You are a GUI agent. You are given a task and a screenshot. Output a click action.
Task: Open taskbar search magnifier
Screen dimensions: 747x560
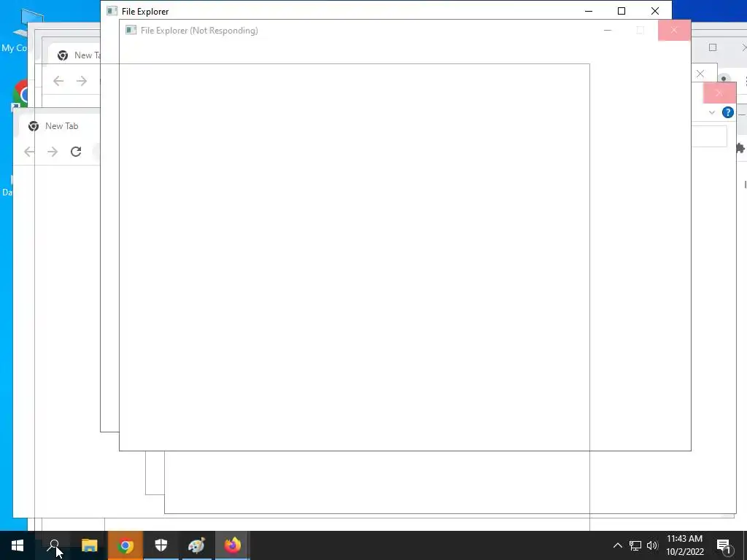(x=53, y=545)
